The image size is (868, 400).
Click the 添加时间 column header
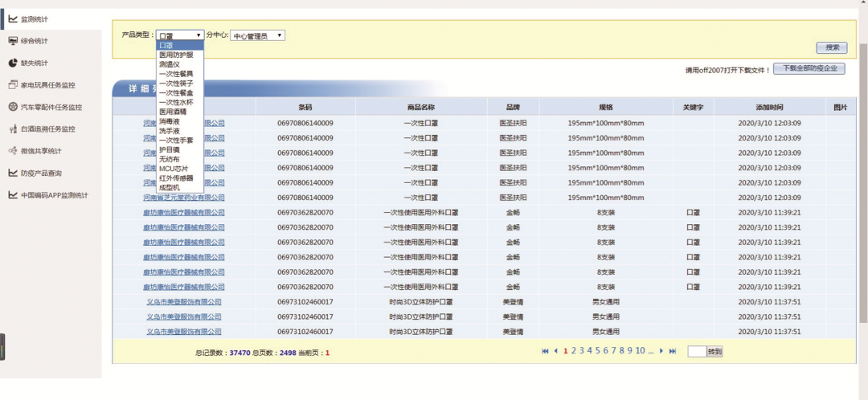769,108
